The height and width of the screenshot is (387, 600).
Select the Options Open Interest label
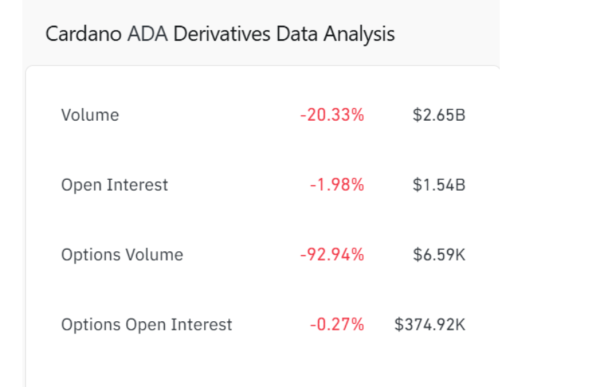(147, 325)
